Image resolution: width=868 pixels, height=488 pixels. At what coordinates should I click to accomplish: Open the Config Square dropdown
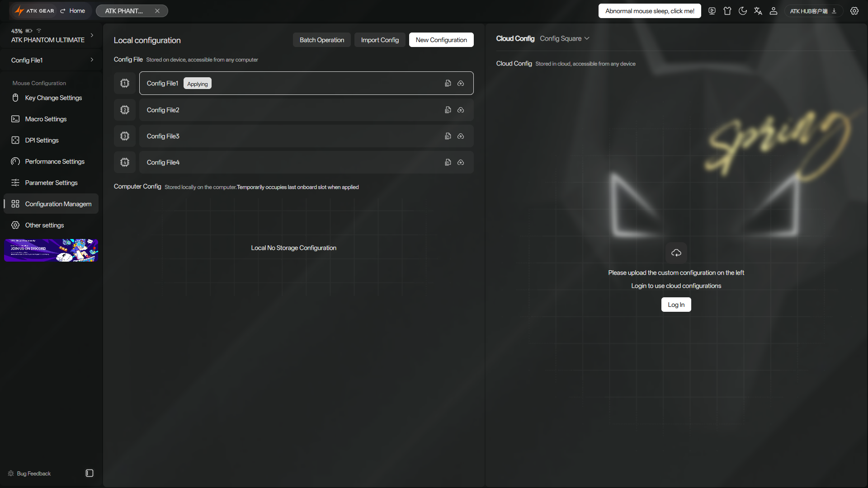[x=565, y=38]
